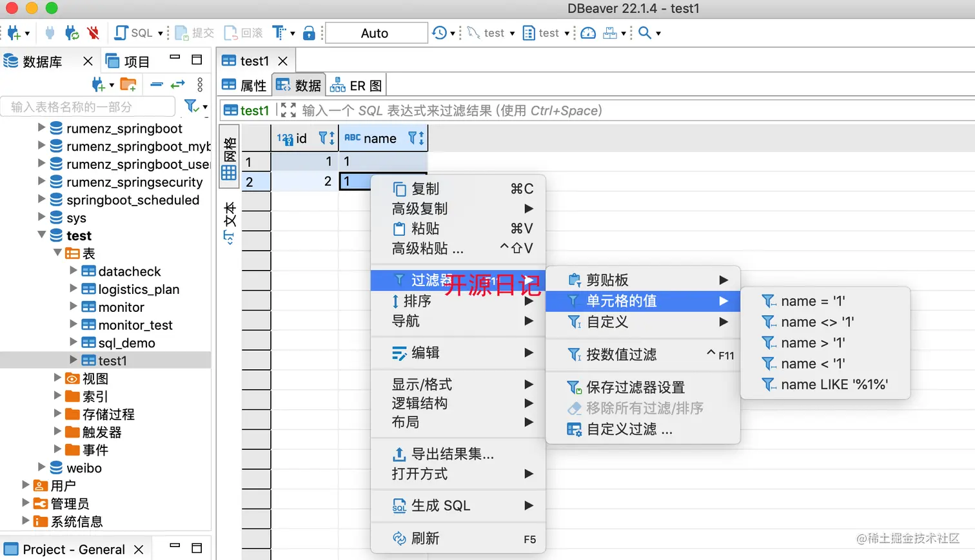The height and width of the screenshot is (560, 975).
Task: Close the test1 editor tab
Action: pyautogui.click(x=282, y=61)
